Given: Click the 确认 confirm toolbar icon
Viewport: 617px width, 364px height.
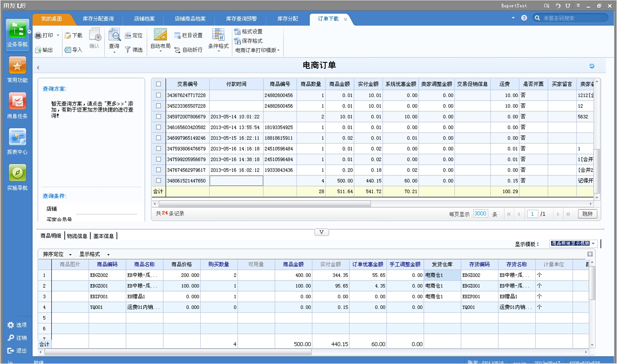Looking at the screenshot, I should point(95,35).
